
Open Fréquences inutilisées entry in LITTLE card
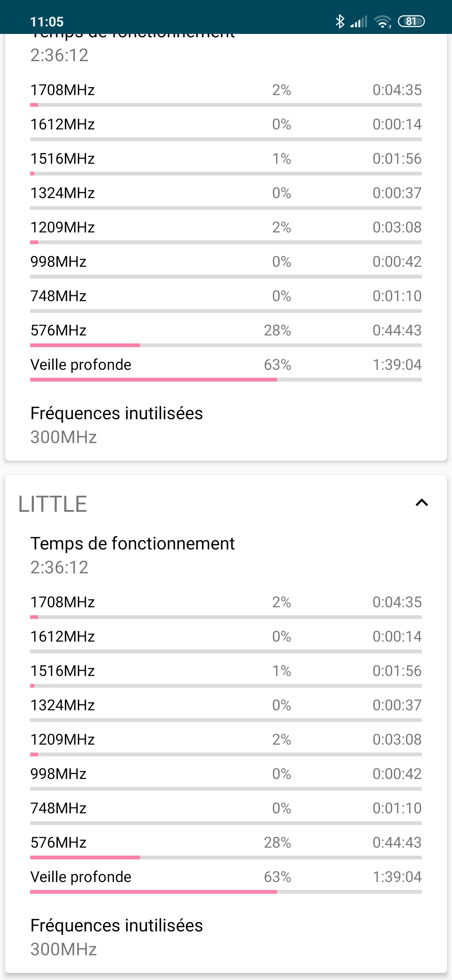(117, 937)
